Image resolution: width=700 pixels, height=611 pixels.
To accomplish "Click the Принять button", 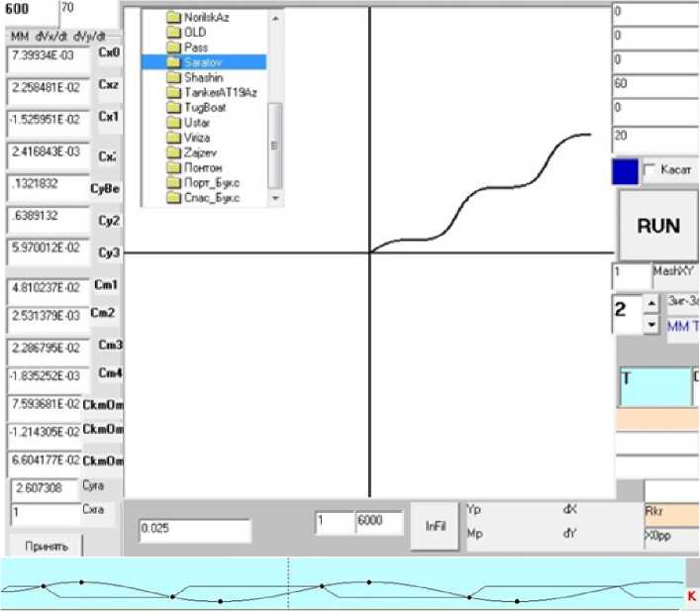I will [46, 547].
